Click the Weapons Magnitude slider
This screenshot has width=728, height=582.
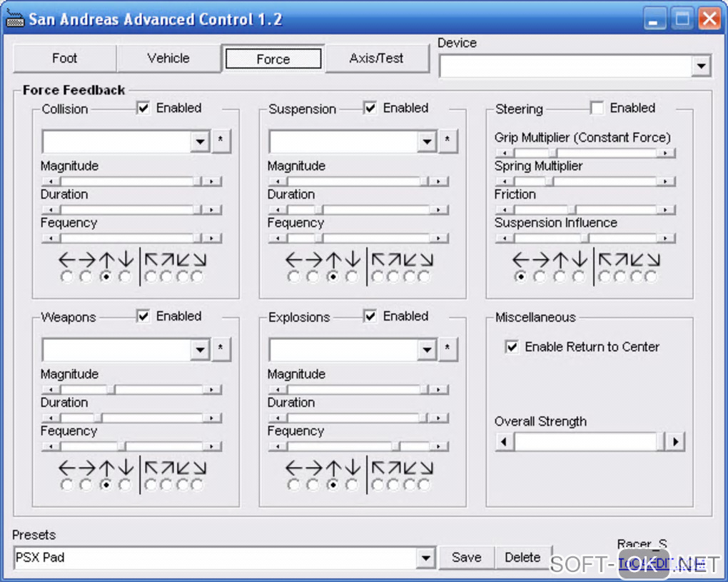coord(131,389)
